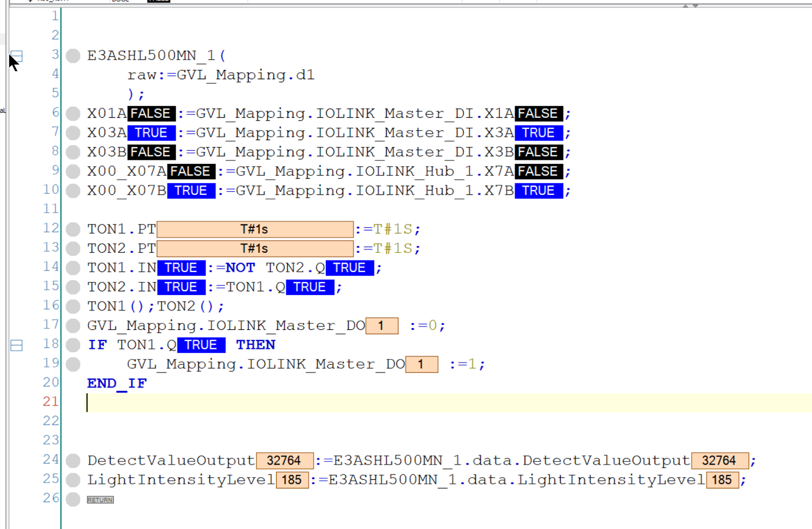This screenshot has height=529, width=812.
Task: Click the RETURN marker on line 26
Action: click(100, 500)
